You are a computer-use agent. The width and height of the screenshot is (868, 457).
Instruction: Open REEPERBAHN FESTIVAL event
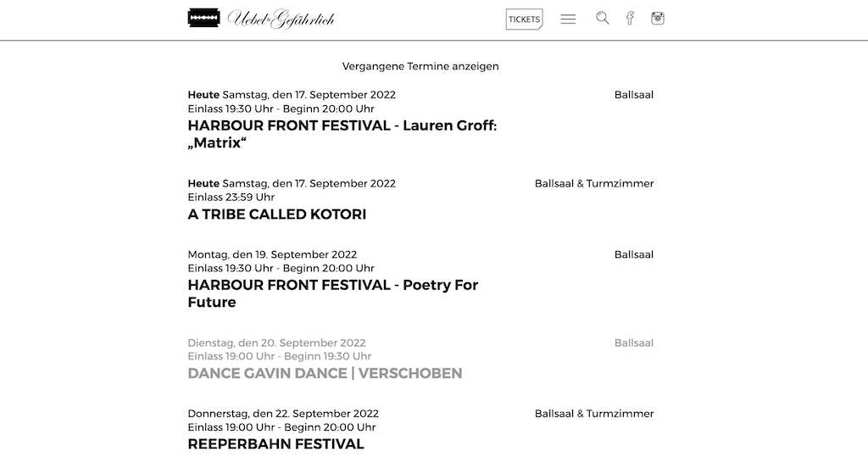275,444
